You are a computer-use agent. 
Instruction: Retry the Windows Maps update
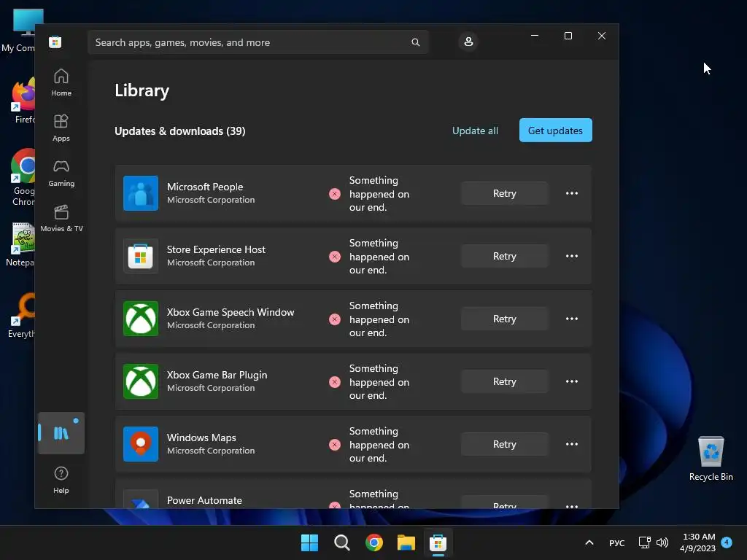point(505,444)
